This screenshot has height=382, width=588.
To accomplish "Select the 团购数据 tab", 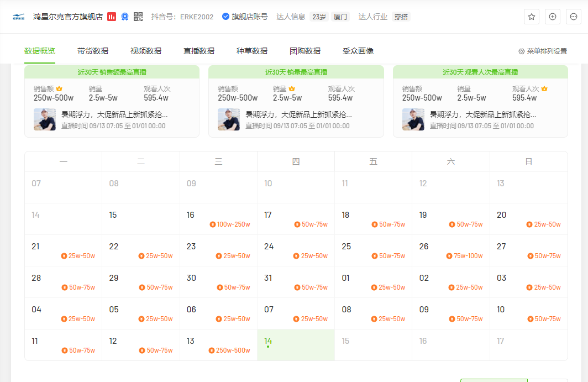I will coord(305,51).
